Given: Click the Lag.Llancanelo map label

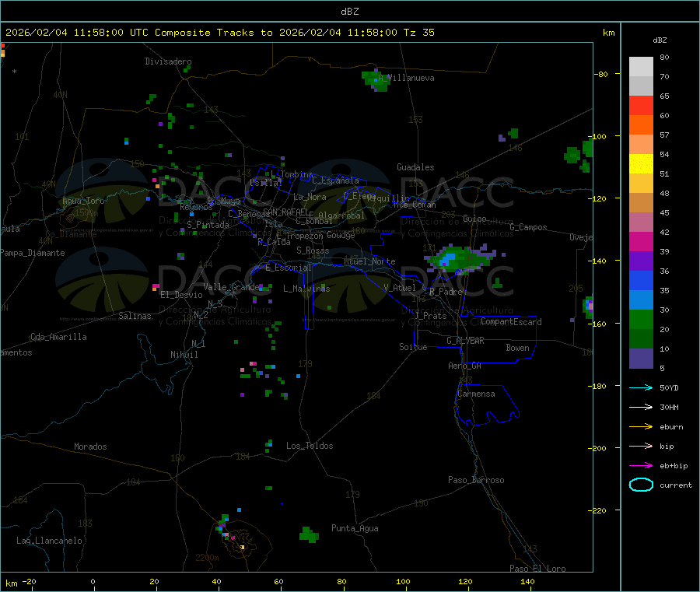Looking at the screenshot, I should 50,541.
